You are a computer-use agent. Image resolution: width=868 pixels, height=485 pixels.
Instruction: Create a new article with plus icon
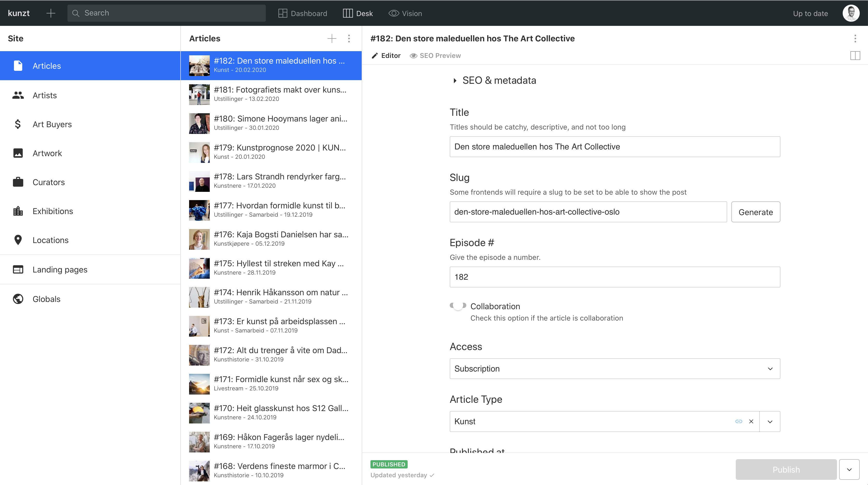click(x=331, y=39)
